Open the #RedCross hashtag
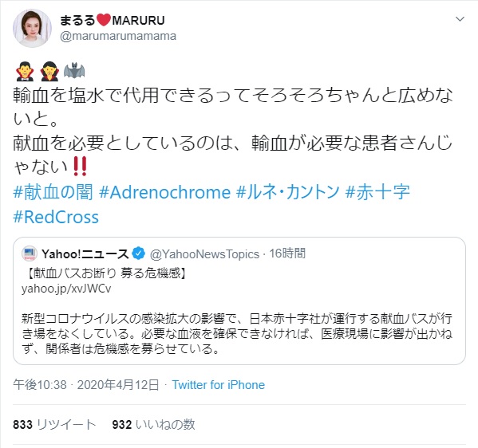The image size is (478, 448). coord(56,217)
